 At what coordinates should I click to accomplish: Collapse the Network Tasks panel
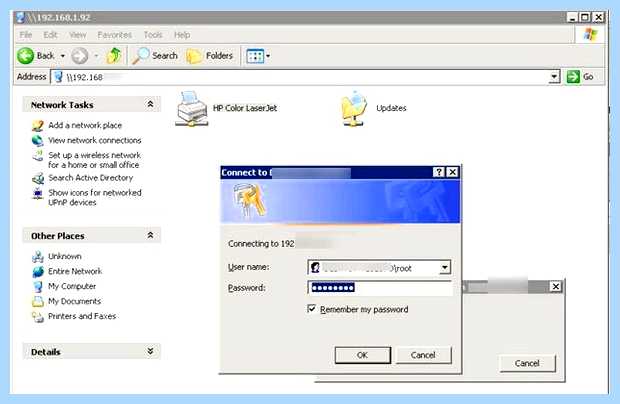150,104
